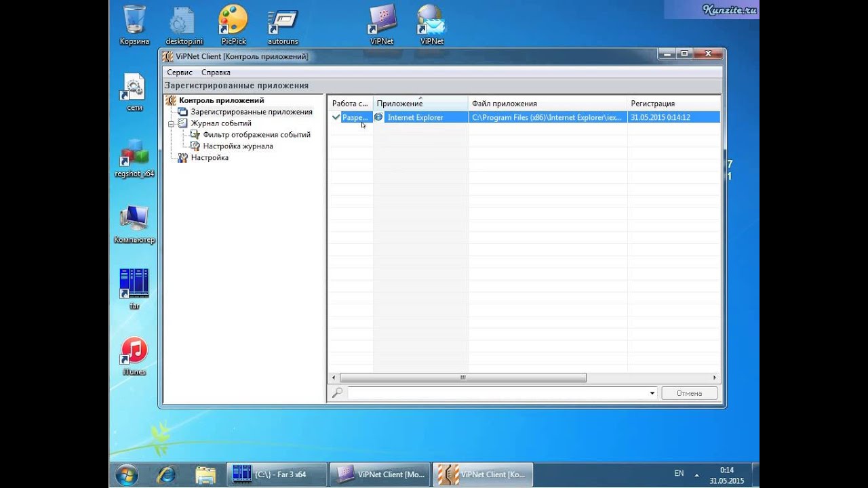Viewport: 868px width, 488px height.
Task: Select Настройка журнала tree item
Action: click(238, 146)
